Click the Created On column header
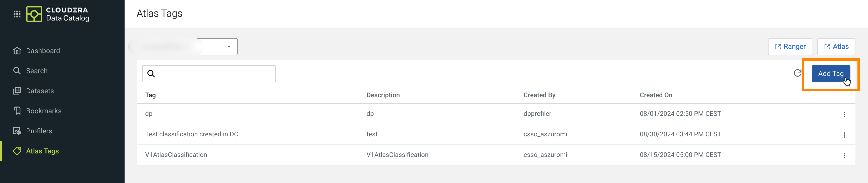The height and width of the screenshot is (183, 868). pos(656,95)
